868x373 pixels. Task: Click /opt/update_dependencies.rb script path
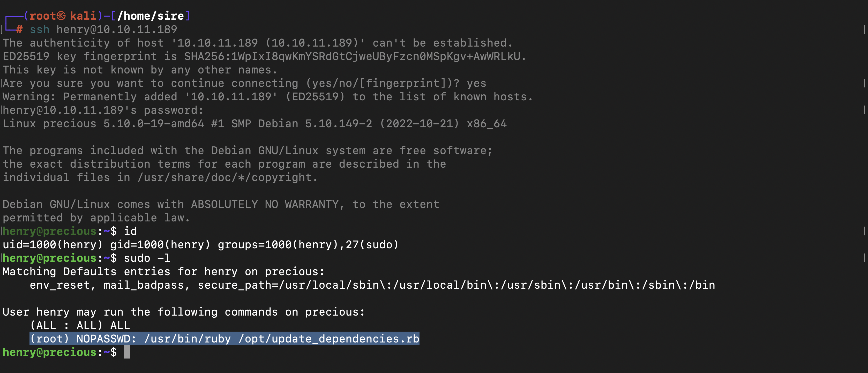pos(328,339)
